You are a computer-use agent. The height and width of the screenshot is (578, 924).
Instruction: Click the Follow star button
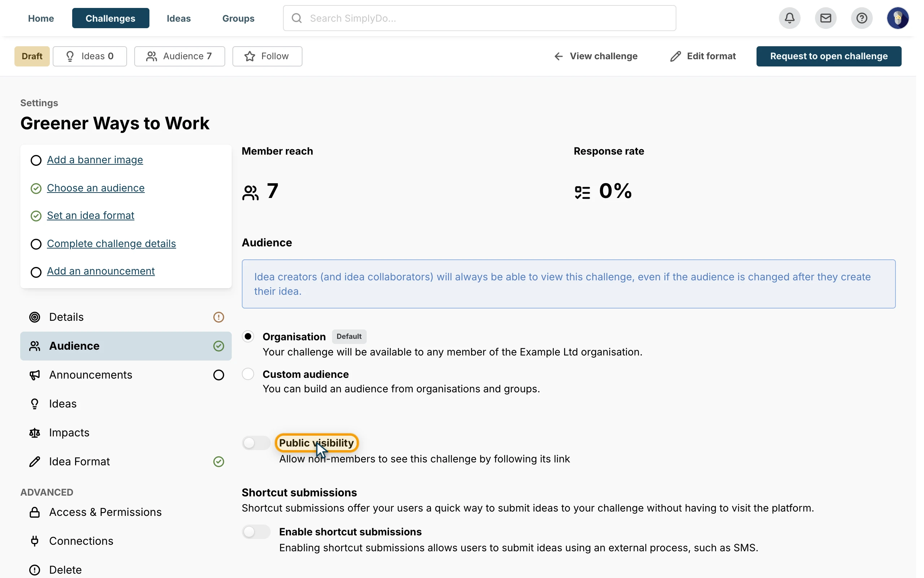pyautogui.click(x=267, y=56)
